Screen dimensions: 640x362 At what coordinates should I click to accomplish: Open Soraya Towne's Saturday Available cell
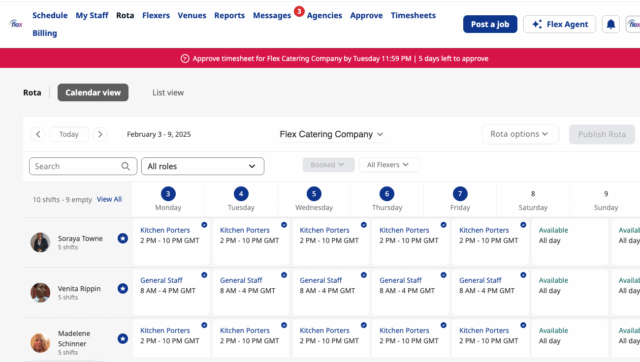(570, 242)
